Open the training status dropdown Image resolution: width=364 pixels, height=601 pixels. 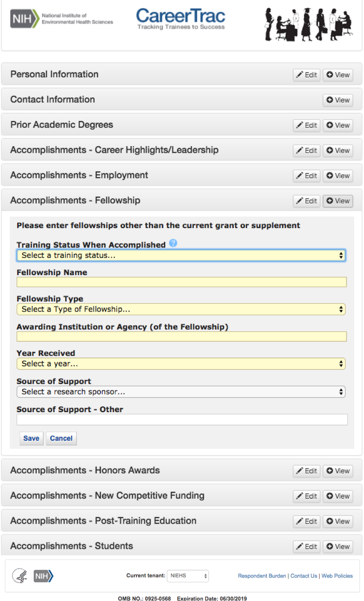(x=181, y=255)
